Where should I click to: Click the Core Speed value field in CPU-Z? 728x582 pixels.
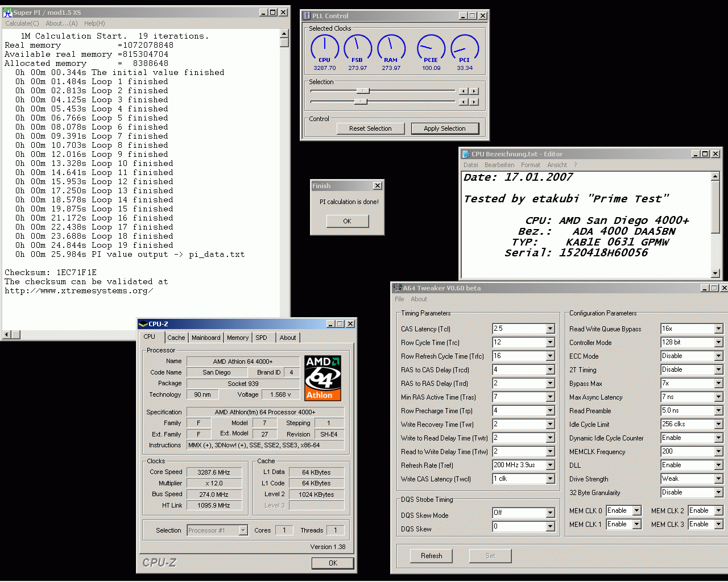pos(214,472)
